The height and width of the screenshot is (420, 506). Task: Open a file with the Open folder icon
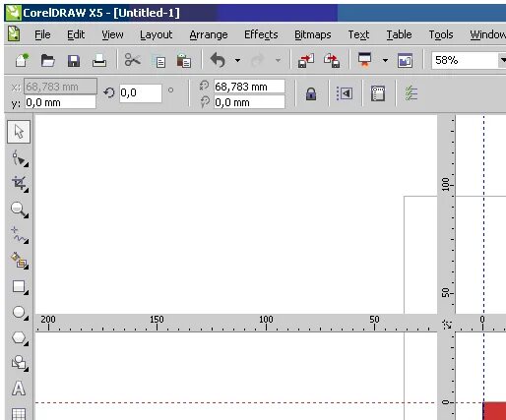point(47,61)
